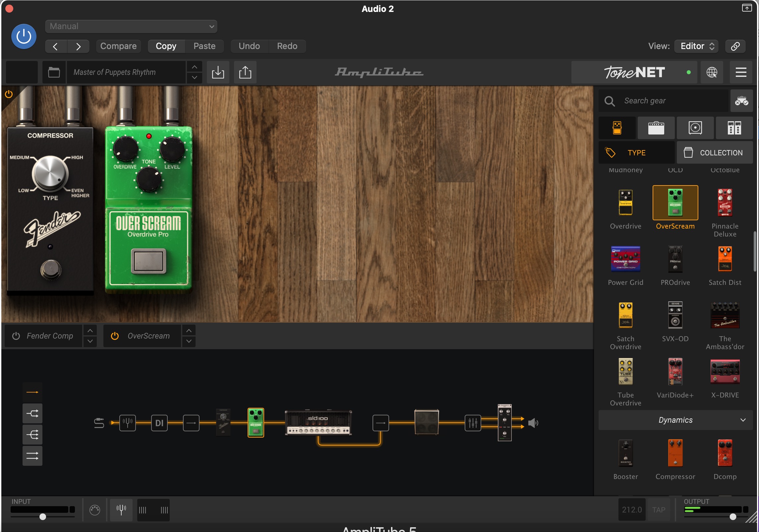This screenshot has width=759, height=532.
Task: Open the Manual preset dropdown
Action: tap(131, 27)
